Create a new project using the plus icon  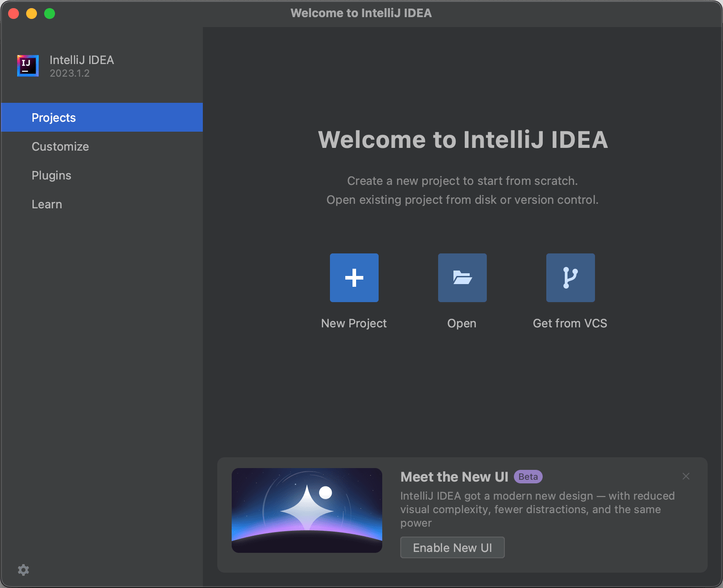coord(354,278)
